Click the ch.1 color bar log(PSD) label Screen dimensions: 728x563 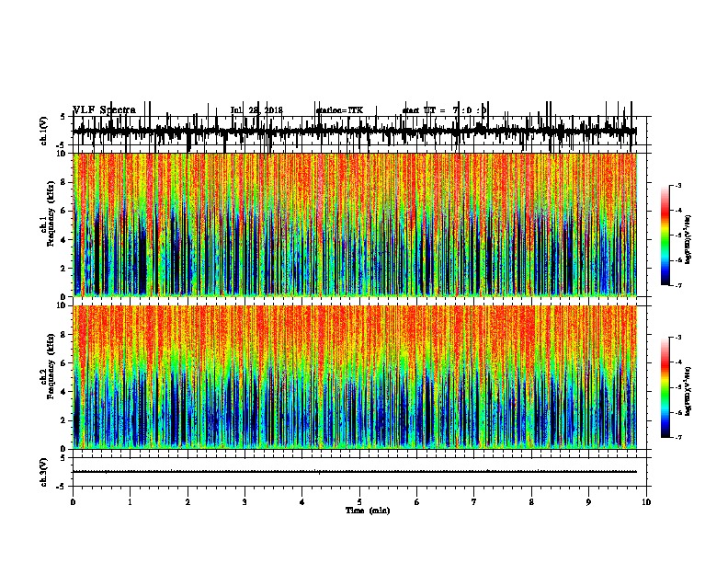point(688,239)
